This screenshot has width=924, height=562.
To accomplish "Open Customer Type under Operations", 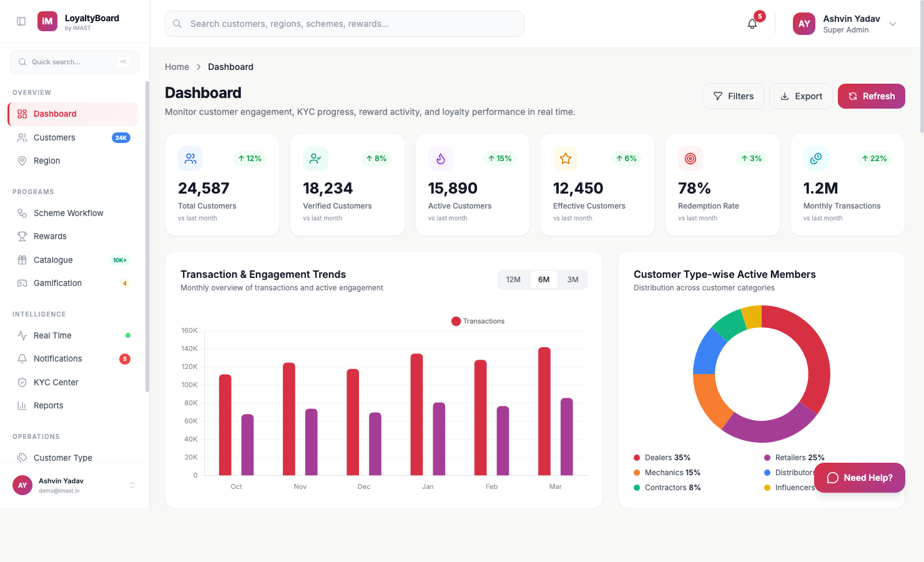I will coord(62,458).
